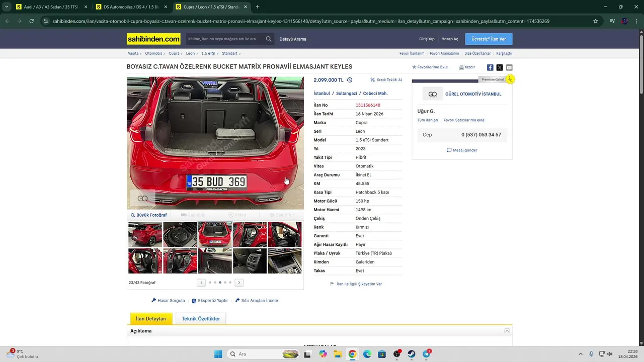Open Hasar Sorgula link
The height and width of the screenshot is (362, 644).
pos(168,301)
